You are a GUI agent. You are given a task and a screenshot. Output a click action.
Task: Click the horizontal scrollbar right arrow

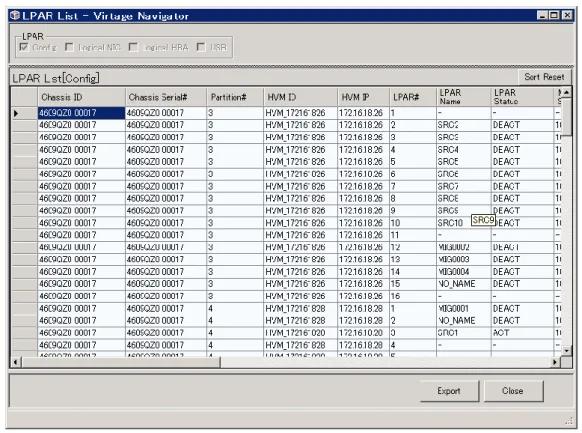[x=555, y=362]
